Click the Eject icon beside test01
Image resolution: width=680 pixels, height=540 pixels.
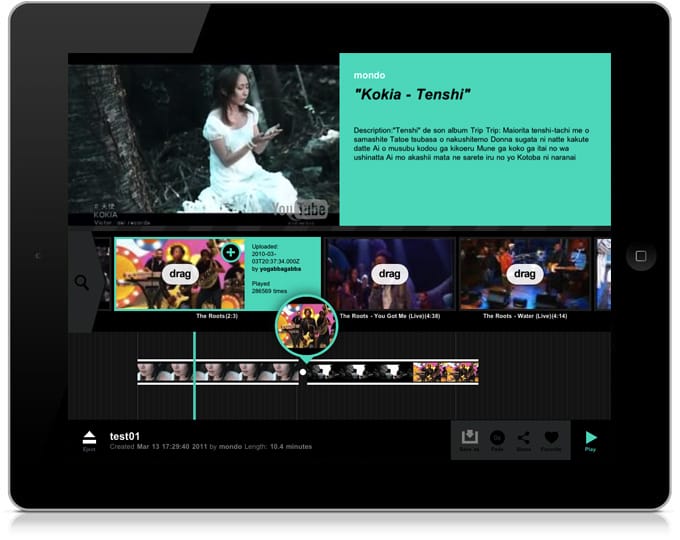(x=89, y=438)
